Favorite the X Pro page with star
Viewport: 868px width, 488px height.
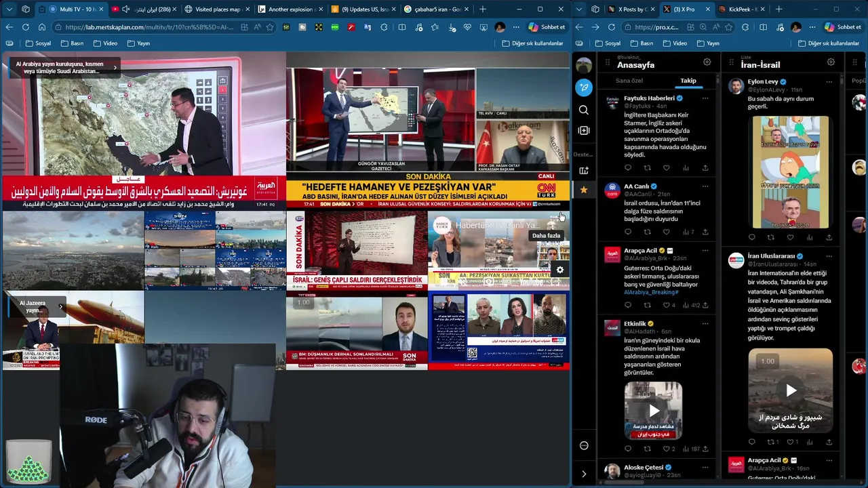point(728,27)
